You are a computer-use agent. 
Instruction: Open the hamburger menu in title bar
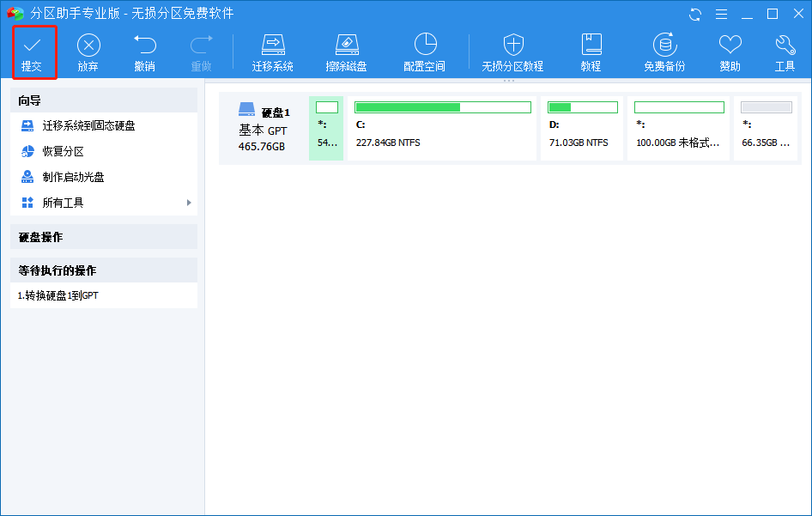tap(721, 15)
